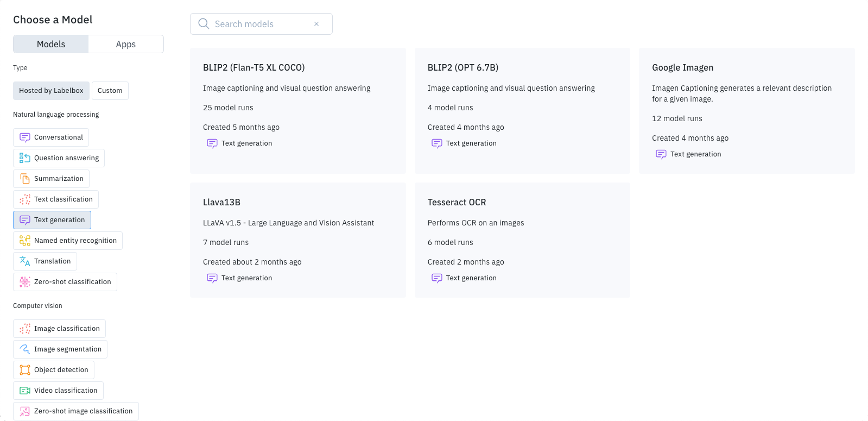Click the Zero-shot image classification icon
The width and height of the screenshot is (868, 421).
coord(25,411)
